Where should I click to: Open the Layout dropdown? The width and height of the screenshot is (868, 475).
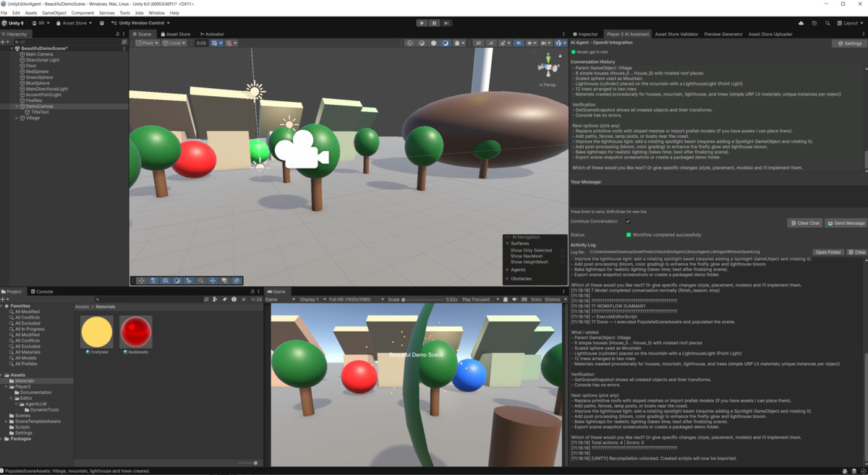tap(850, 23)
